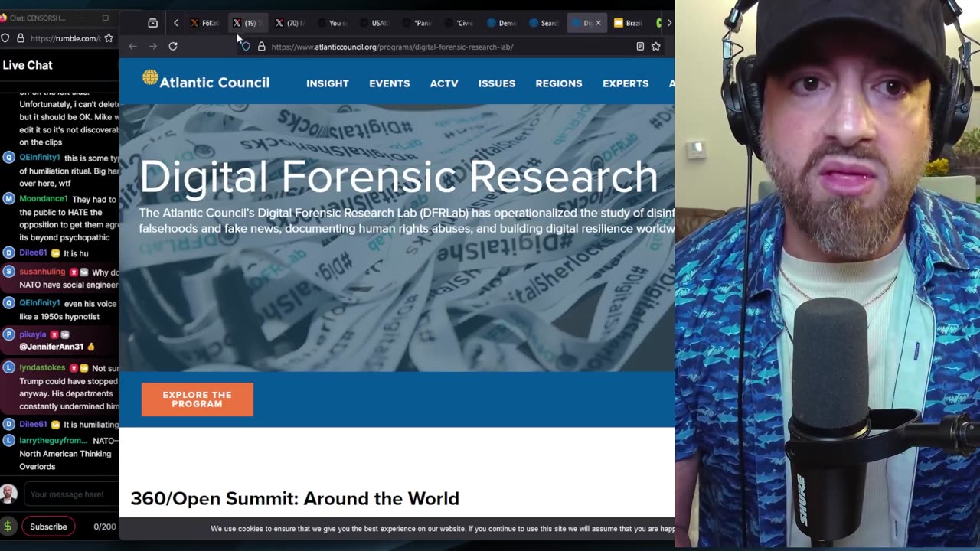Click username larrytheguyfrom... in chat
The image size is (980, 551).
54,441
